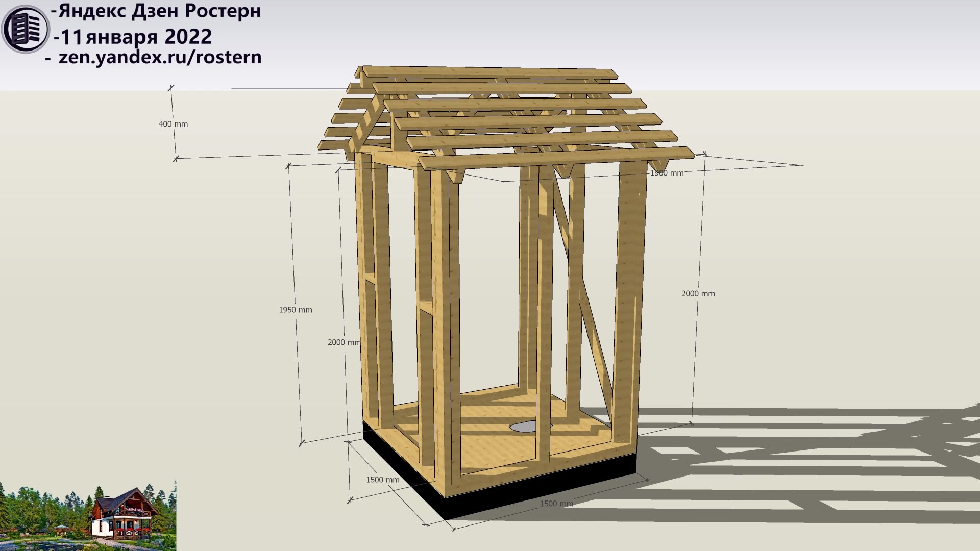Open the zen.yandex.ru/rostern link
980x551 pixels.
tap(160, 57)
